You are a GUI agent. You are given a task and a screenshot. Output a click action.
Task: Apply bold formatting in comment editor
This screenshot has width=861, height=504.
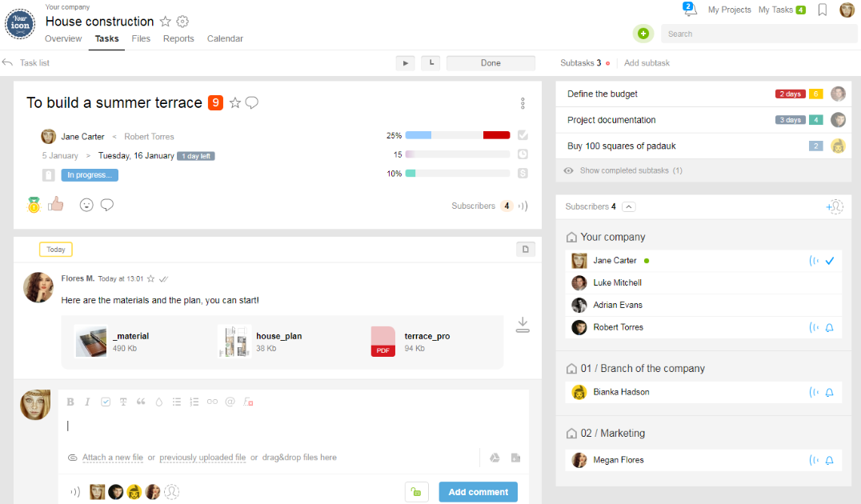click(x=70, y=402)
